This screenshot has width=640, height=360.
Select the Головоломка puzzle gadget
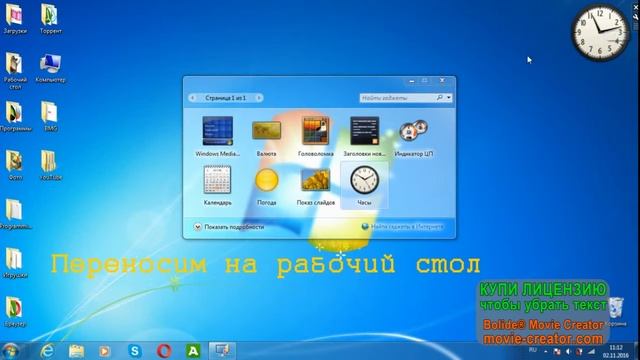pyautogui.click(x=316, y=136)
